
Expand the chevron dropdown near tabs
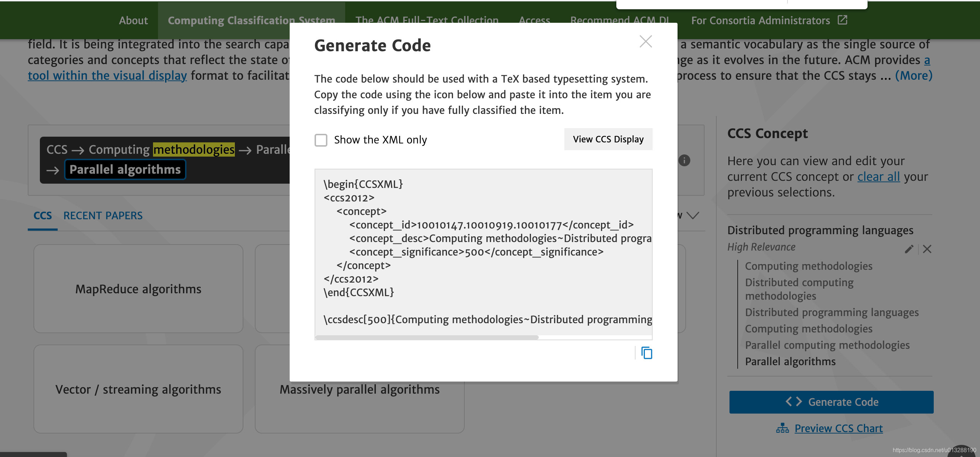coord(693,216)
